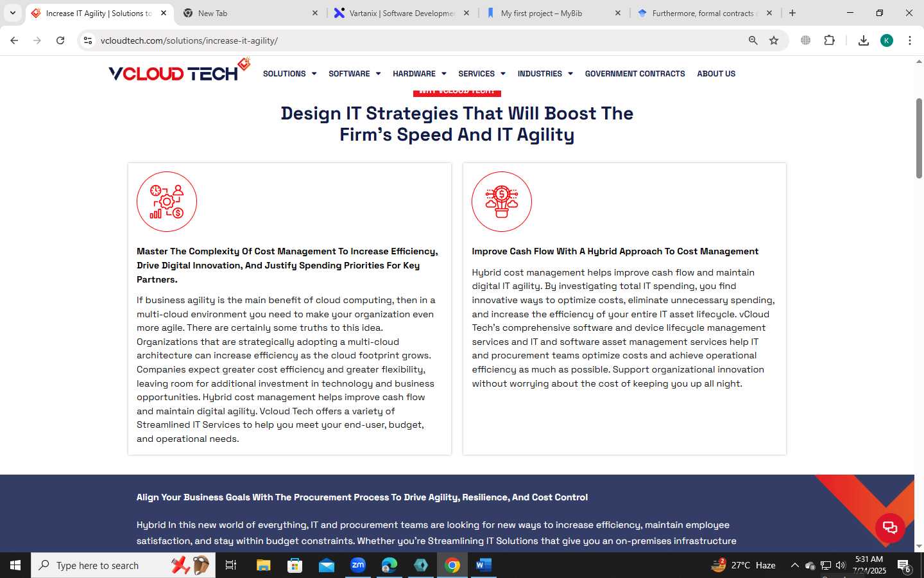Close the New Tab tab
The width and height of the screenshot is (924, 578).
click(x=315, y=13)
